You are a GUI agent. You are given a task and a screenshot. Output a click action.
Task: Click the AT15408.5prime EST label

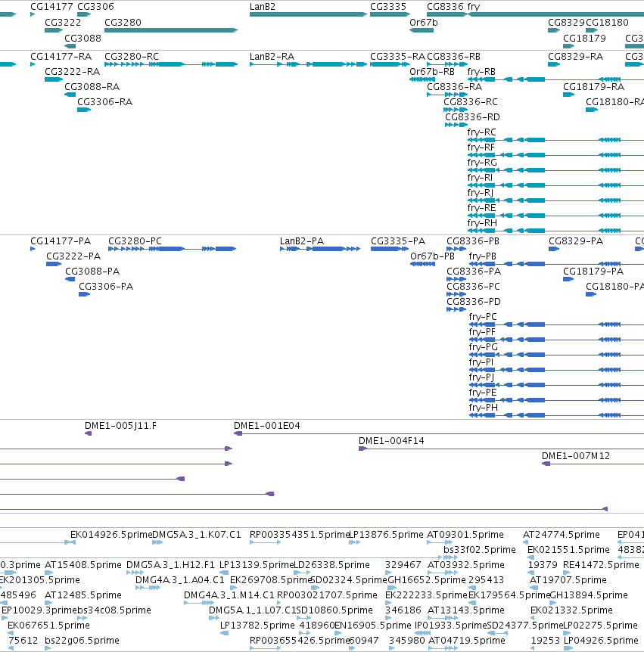(82, 565)
